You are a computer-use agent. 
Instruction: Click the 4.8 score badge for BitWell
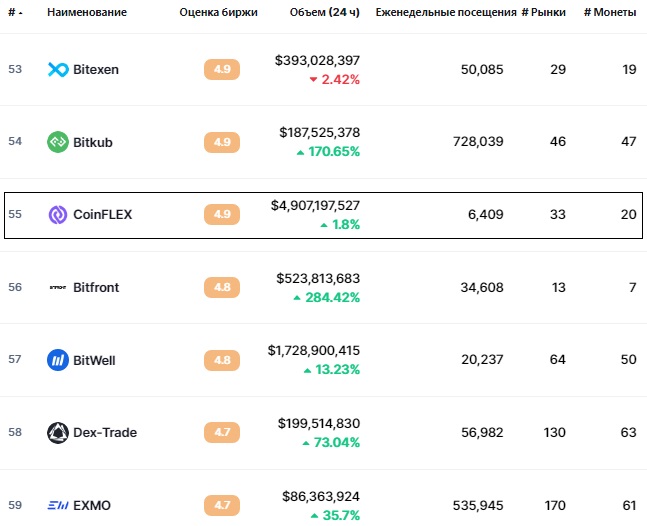(x=222, y=360)
